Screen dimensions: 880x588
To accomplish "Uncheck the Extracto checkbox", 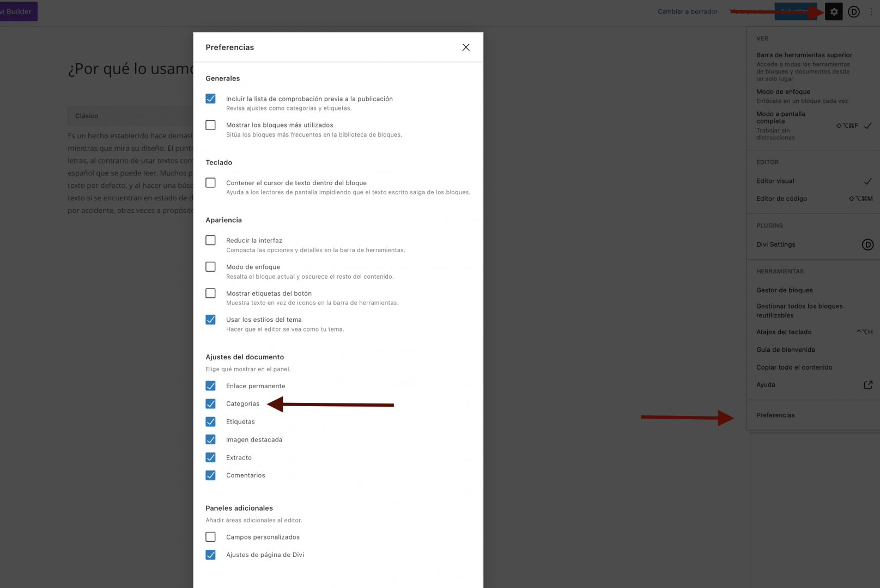I will [x=210, y=457].
